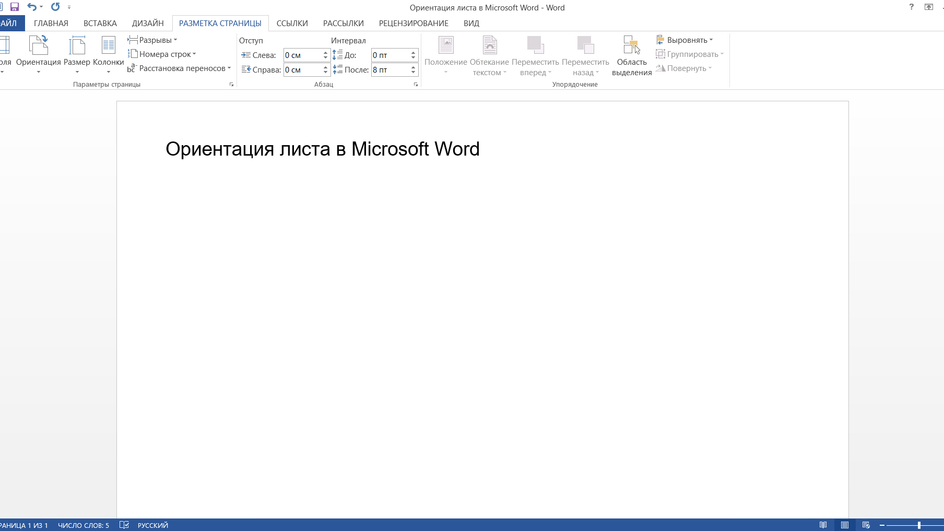The image size is (944, 531).
Task: Click the document heading text line
Action: coord(323,149)
